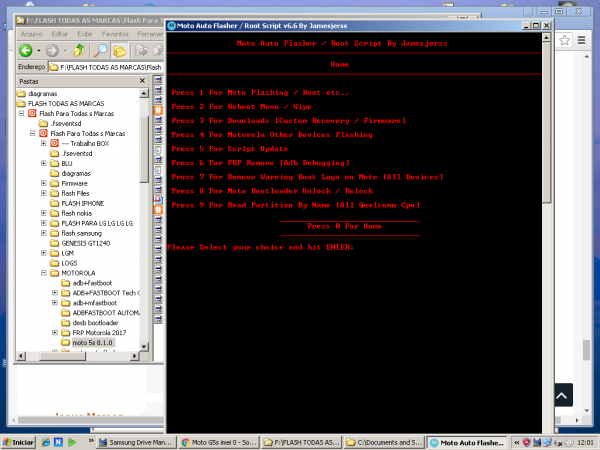
Task: Select FLASH TODAS AS MARCAS folder in tree
Action: (x=65, y=103)
